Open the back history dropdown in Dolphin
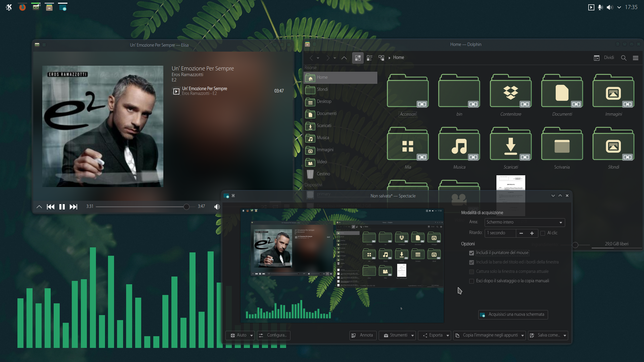 pyautogui.click(x=318, y=58)
